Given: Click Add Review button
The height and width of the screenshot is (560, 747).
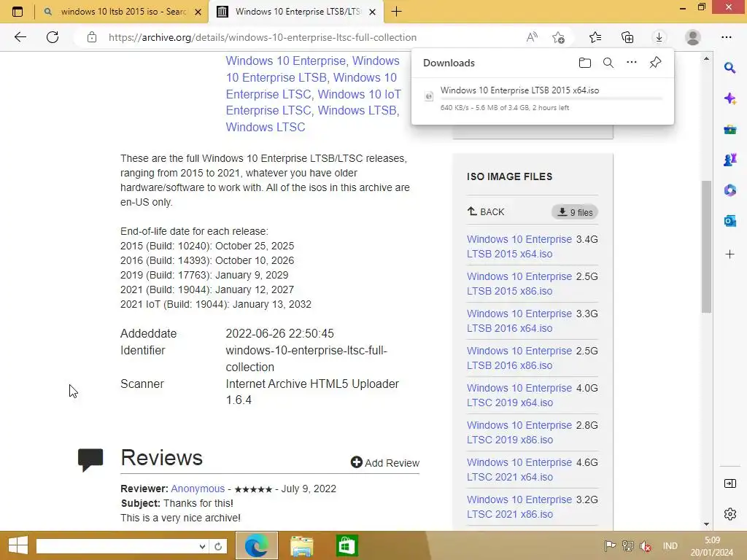Looking at the screenshot, I should [385, 463].
